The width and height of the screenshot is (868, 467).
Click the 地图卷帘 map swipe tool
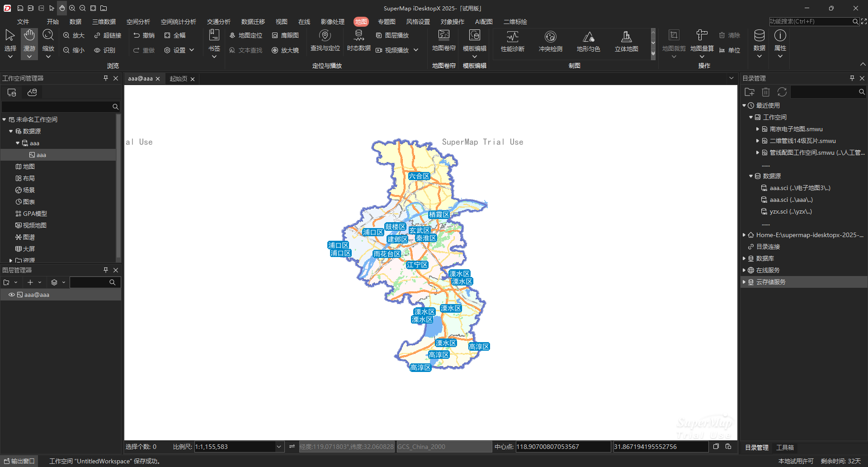[443, 41]
